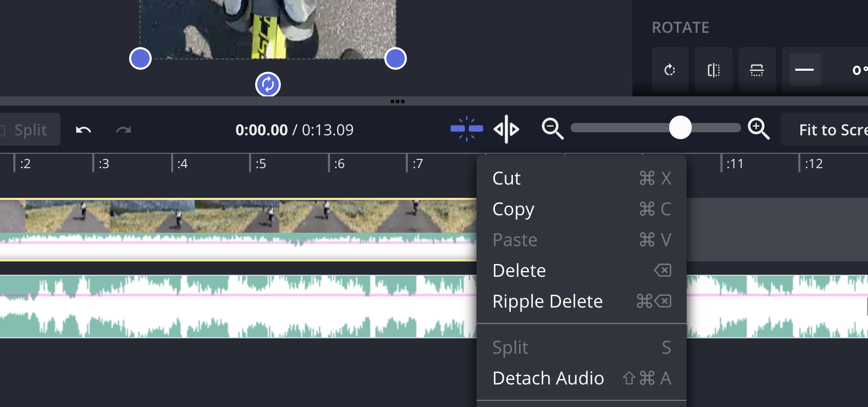Viewport: 868px width, 407px height.
Task: Click the rotation handle below video
Action: (268, 85)
